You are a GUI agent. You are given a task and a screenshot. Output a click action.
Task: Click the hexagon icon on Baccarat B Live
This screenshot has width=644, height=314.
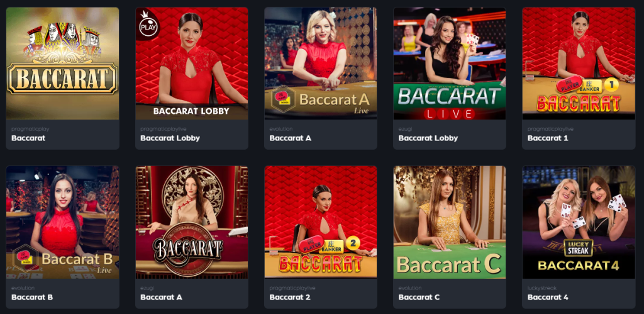[25, 259]
